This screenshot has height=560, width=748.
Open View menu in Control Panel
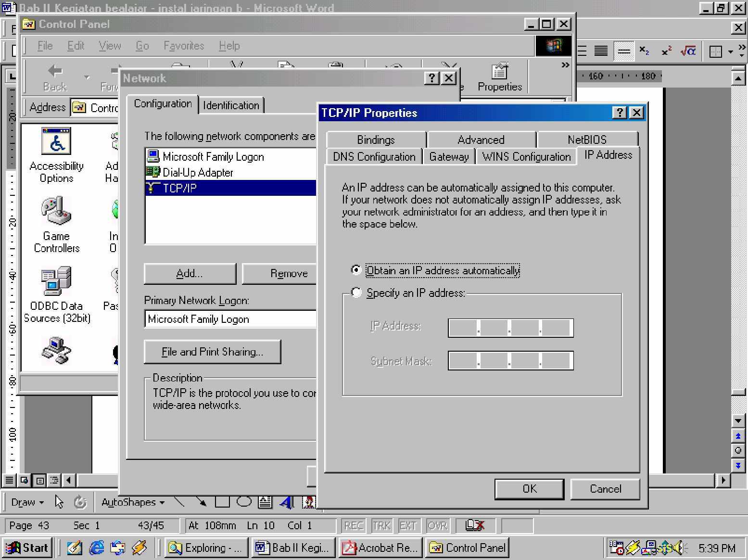pos(110,46)
